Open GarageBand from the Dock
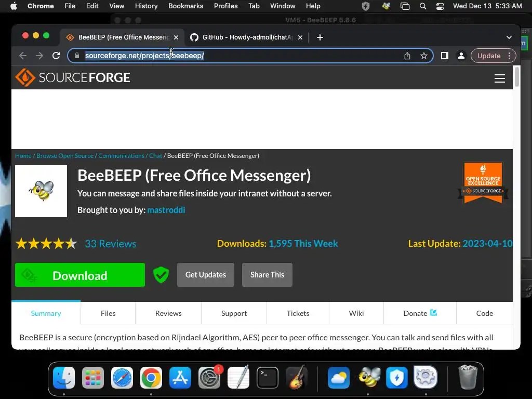 coord(297,378)
